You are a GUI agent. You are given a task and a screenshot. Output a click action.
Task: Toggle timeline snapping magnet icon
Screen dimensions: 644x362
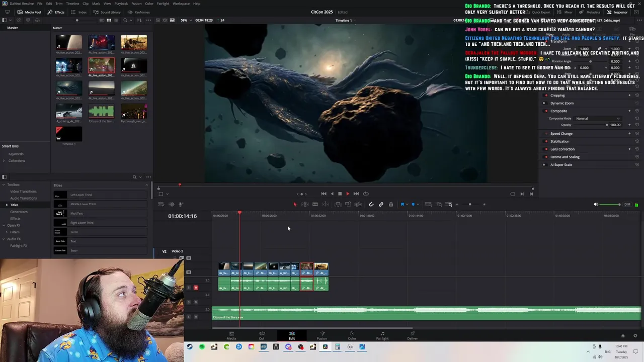[x=371, y=204]
